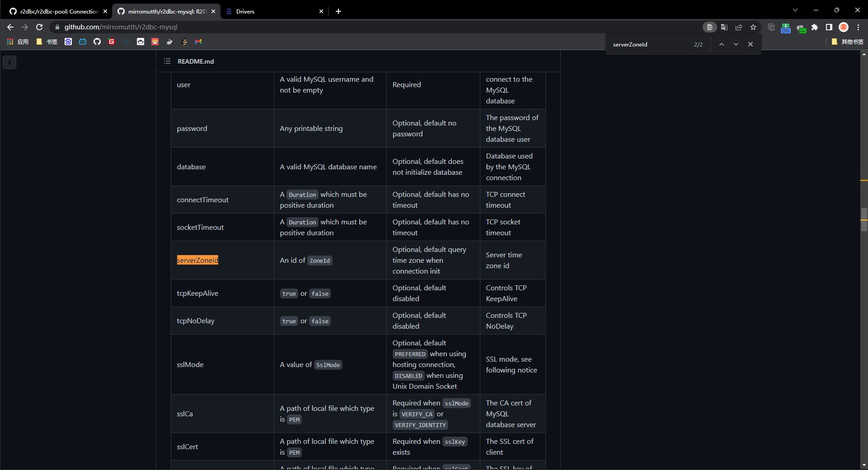Screen dimensions: 868x470
Task: Switch to the Drivers tab
Action: click(x=271, y=11)
